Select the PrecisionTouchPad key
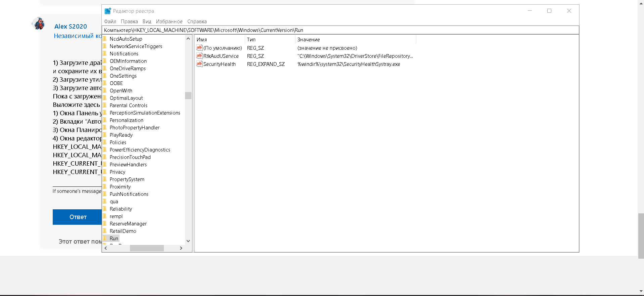 coord(130,157)
